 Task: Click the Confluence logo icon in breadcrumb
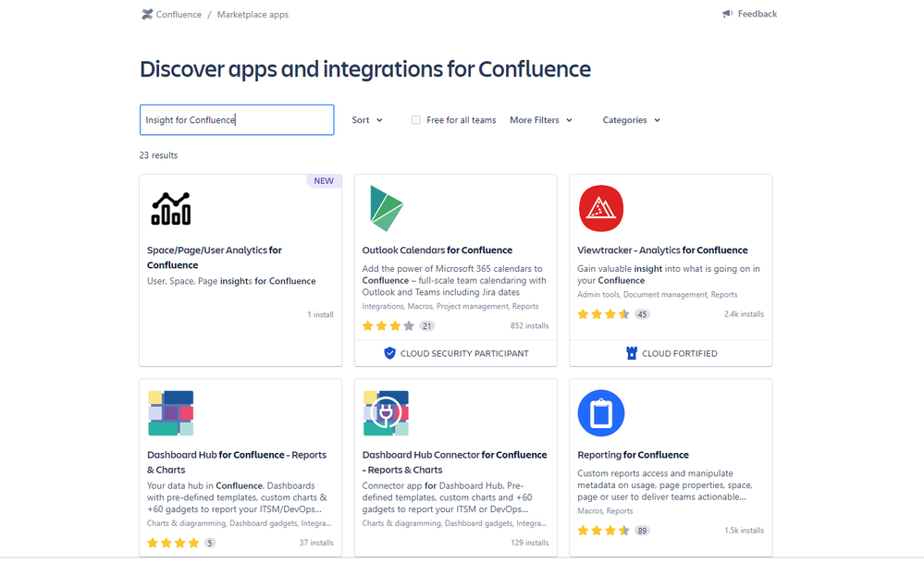pyautogui.click(x=147, y=14)
